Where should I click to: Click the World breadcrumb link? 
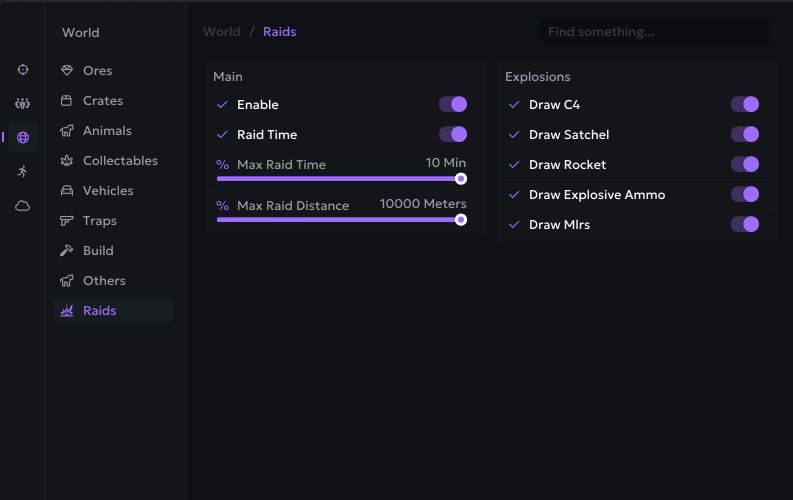221,32
